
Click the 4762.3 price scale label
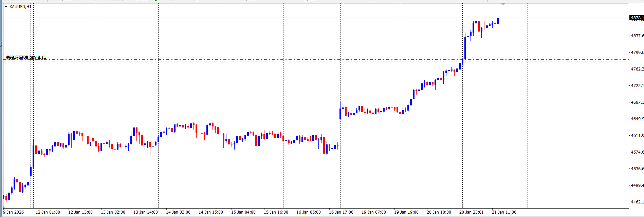click(x=637, y=69)
